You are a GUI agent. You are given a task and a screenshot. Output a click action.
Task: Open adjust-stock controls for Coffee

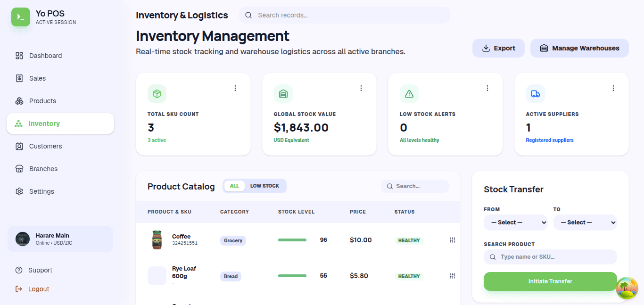[453, 240]
